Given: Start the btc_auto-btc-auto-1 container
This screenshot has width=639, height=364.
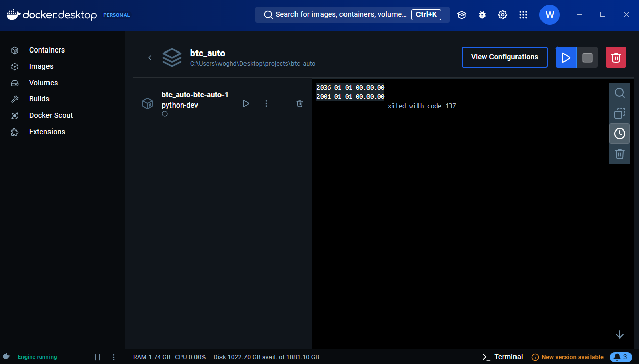Looking at the screenshot, I should [246, 103].
